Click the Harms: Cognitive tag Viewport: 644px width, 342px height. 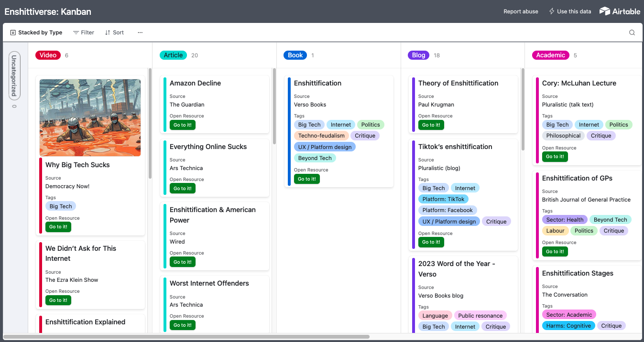(568, 326)
